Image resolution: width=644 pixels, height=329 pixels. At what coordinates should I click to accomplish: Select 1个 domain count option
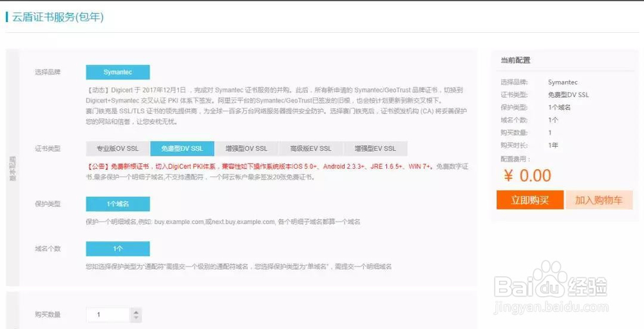pos(118,249)
